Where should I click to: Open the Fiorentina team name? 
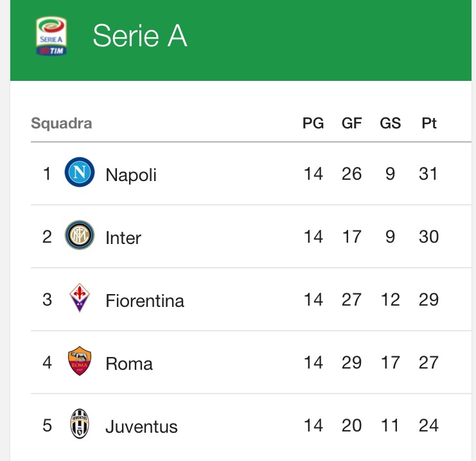(x=145, y=300)
